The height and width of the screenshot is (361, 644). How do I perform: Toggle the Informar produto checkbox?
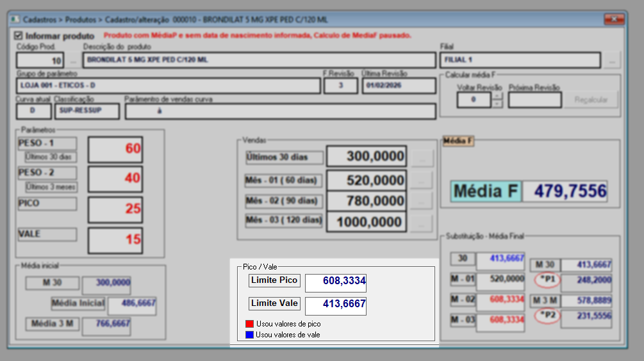click(x=19, y=36)
